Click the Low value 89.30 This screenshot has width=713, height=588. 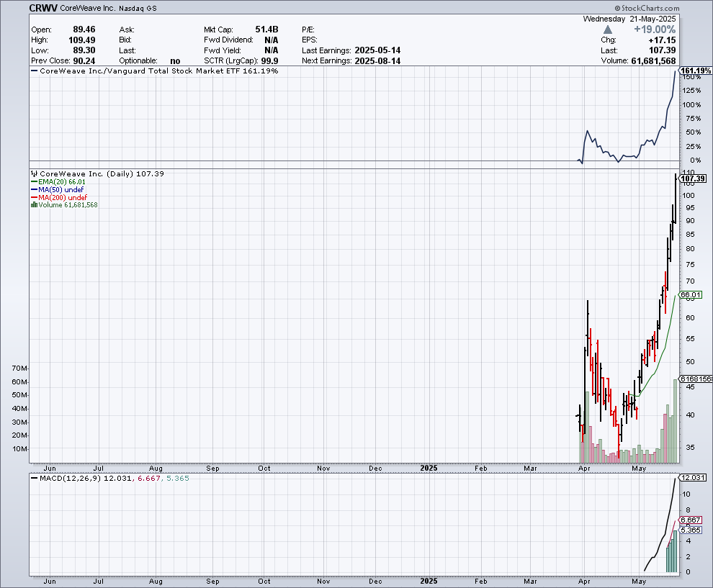pos(84,50)
